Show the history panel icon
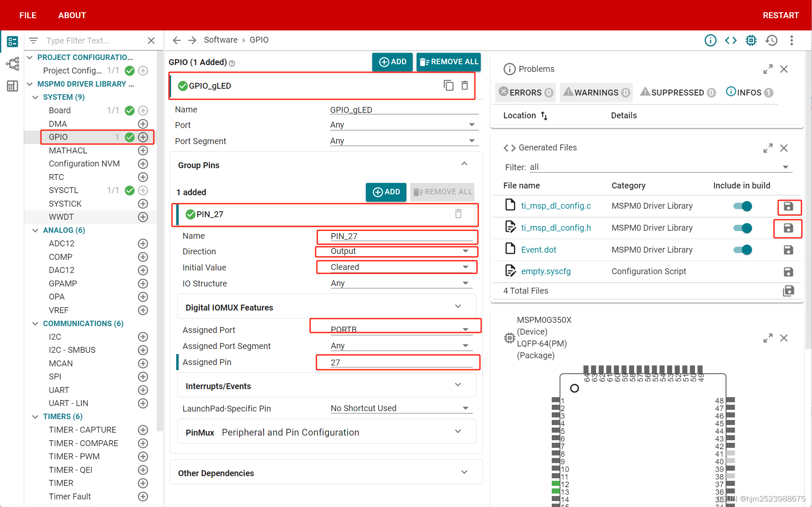The height and width of the screenshot is (507, 812). click(x=771, y=40)
